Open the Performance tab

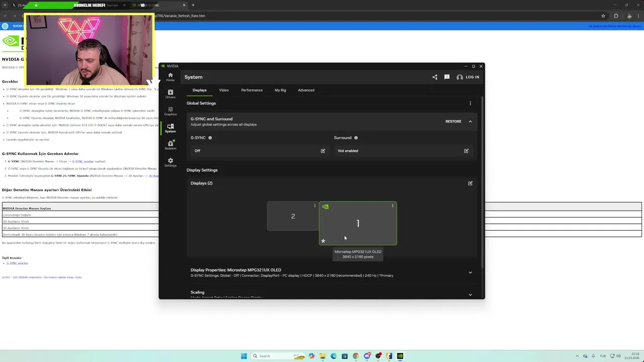click(x=252, y=90)
